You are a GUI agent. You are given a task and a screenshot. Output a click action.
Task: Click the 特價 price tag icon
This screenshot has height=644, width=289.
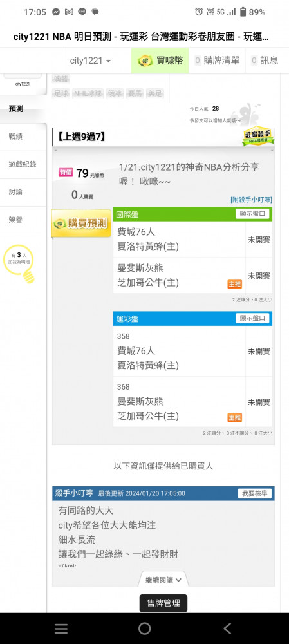(66, 173)
